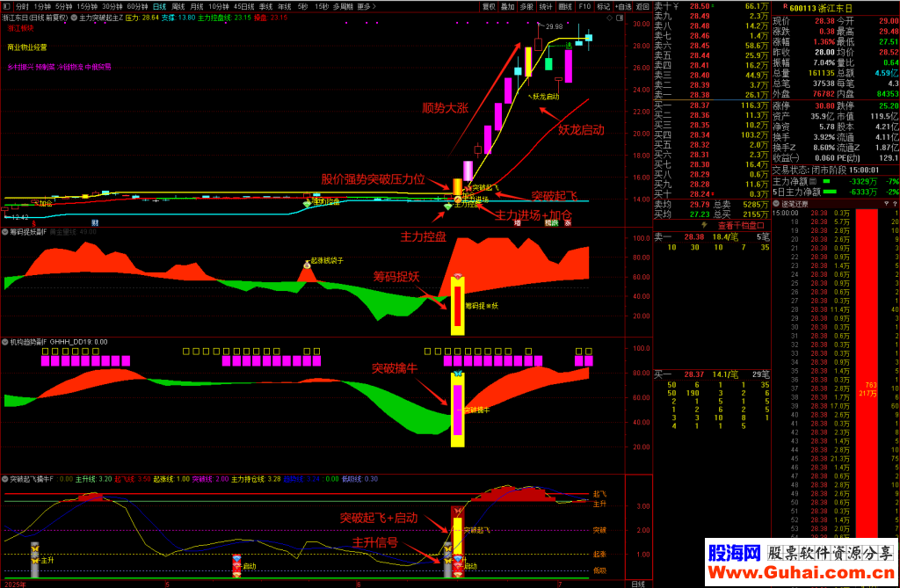
Task: Click the 披露 marker below the main chart
Action: 552,222
